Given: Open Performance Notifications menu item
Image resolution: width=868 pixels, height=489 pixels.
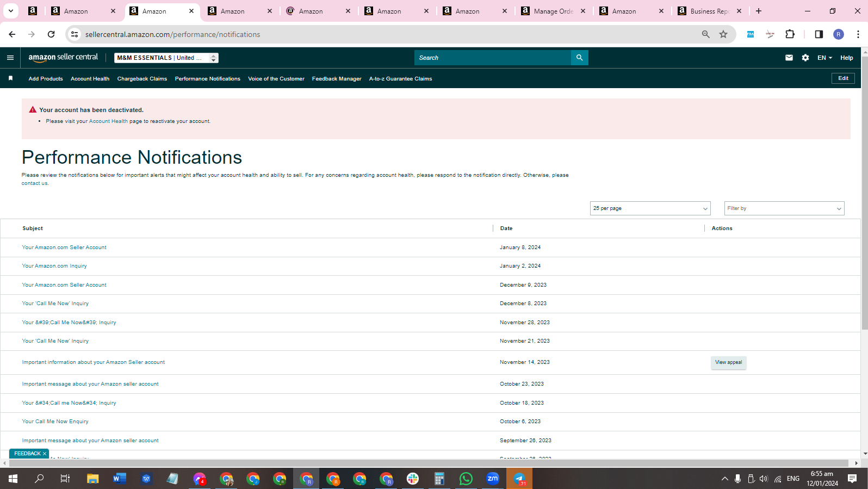Looking at the screenshot, I should tap(208, 79).
